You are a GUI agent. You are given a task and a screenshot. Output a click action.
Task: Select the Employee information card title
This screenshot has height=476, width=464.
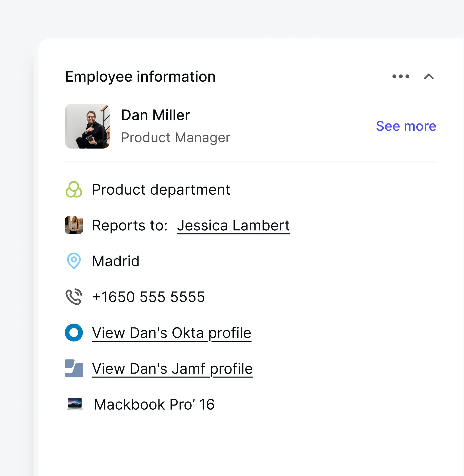140,77
